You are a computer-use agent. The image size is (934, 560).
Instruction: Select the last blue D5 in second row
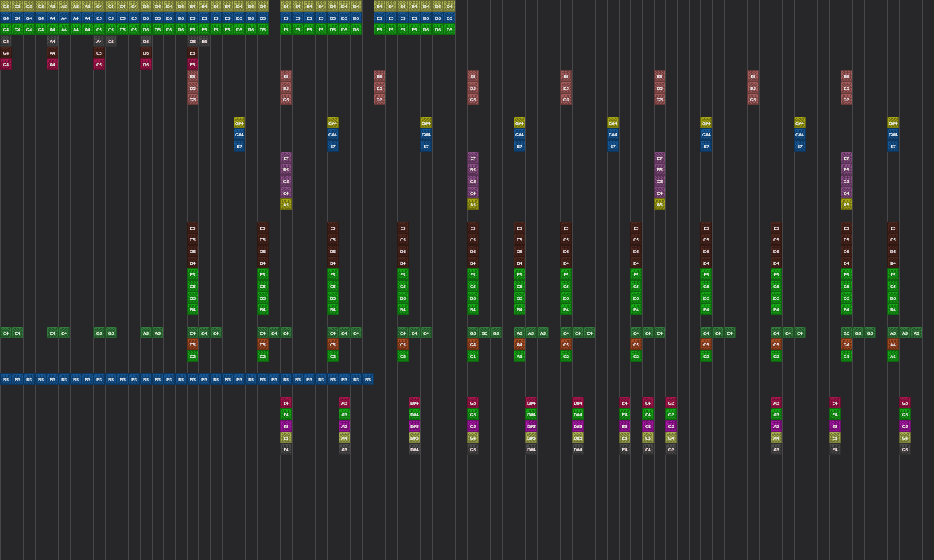449,17
